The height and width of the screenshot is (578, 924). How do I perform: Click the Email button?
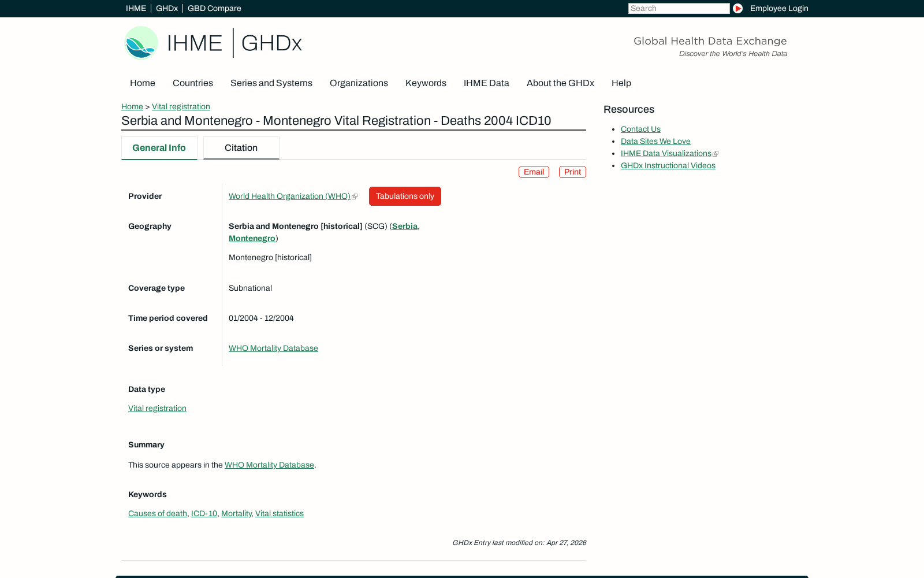pos(534,172)
